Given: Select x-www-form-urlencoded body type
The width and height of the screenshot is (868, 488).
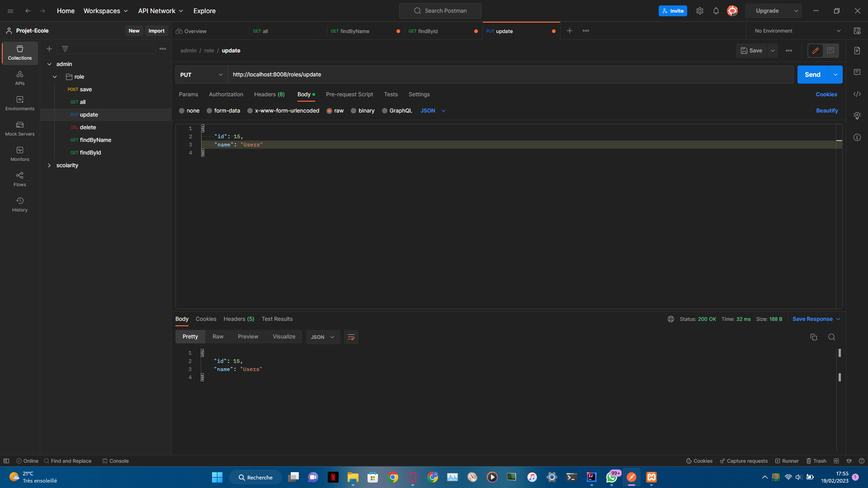Looking at the screenshot, I should [x=283, y=111].
